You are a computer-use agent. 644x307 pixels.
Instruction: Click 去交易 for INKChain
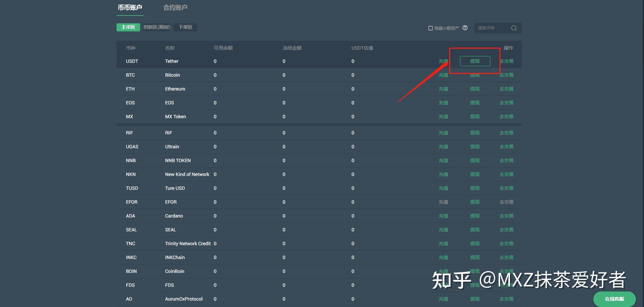(x=506, y=257)
